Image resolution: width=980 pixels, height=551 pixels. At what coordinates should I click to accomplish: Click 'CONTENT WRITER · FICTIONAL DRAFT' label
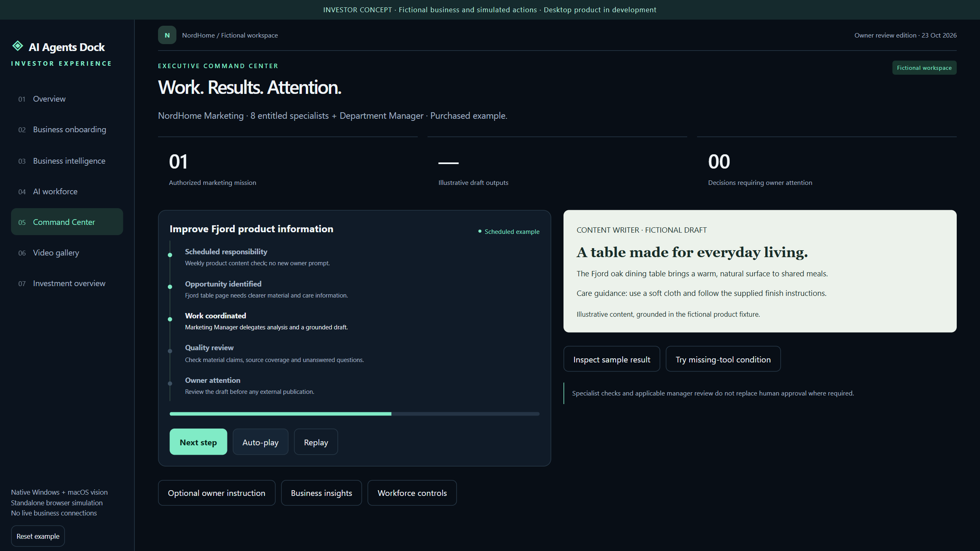pyautogui.click(x=641, y=230)
